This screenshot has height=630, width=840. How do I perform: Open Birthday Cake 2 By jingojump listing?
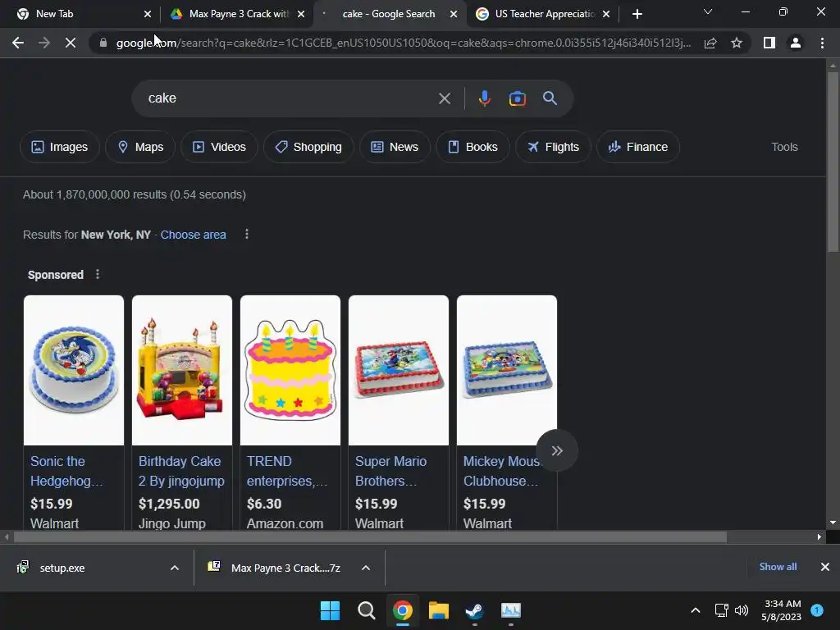(181, 471)
